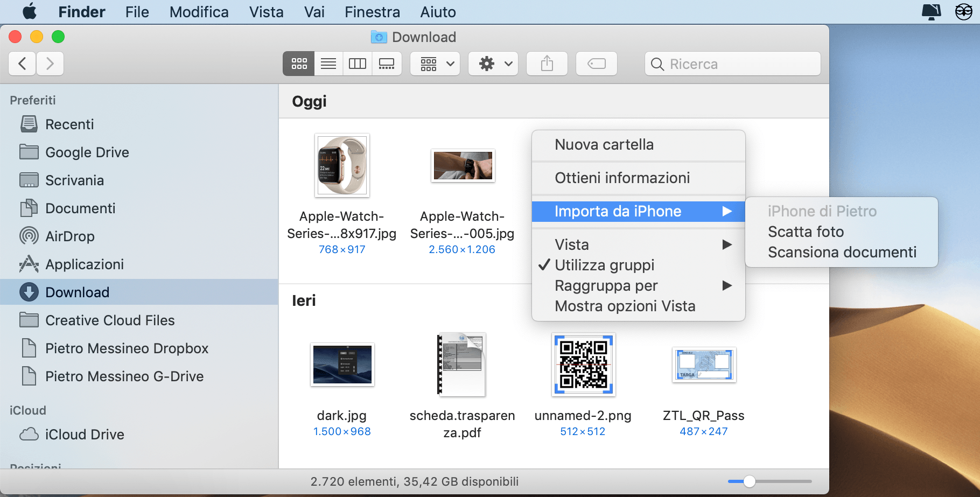
Task: Click the Ricerca search field
Action: [x=733, y=64]
